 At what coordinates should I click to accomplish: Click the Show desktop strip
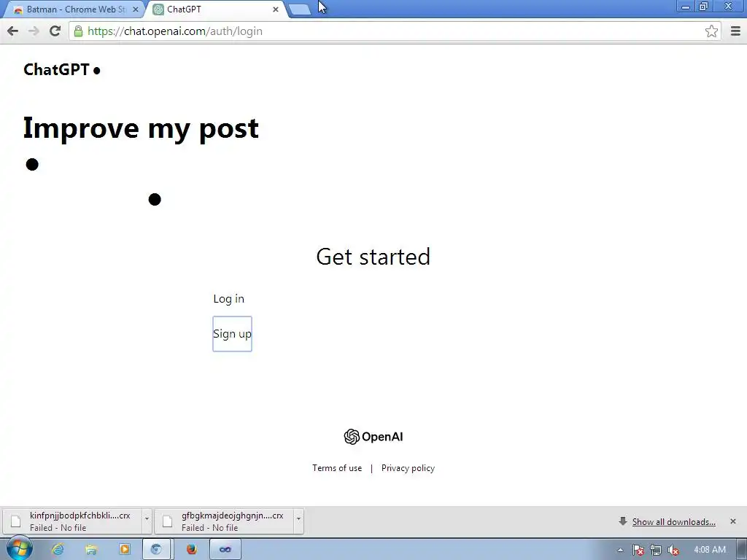[742, 550]
